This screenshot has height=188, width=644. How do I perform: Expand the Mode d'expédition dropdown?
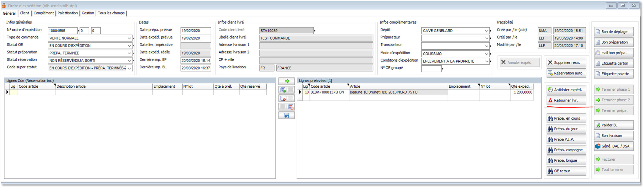[486, 54]
